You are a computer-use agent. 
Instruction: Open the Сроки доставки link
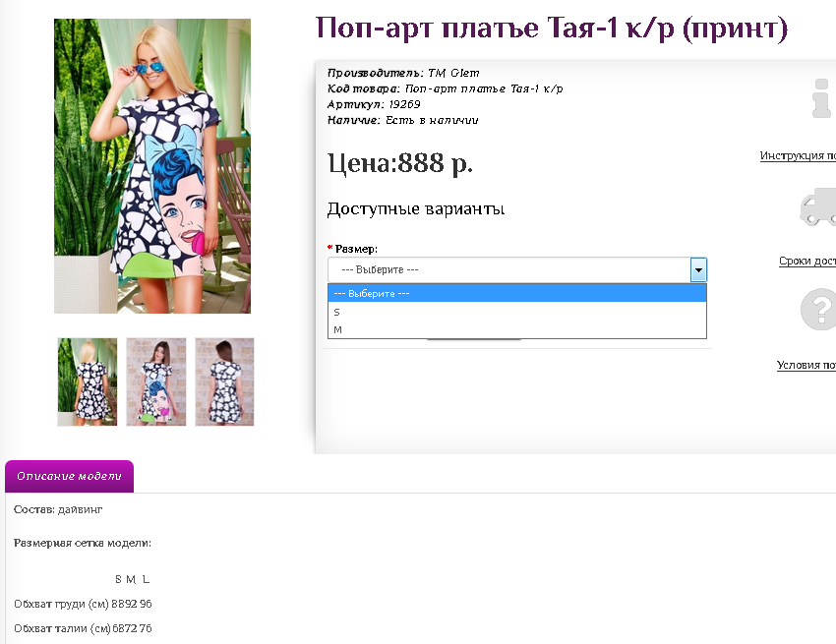pos(807,261)
